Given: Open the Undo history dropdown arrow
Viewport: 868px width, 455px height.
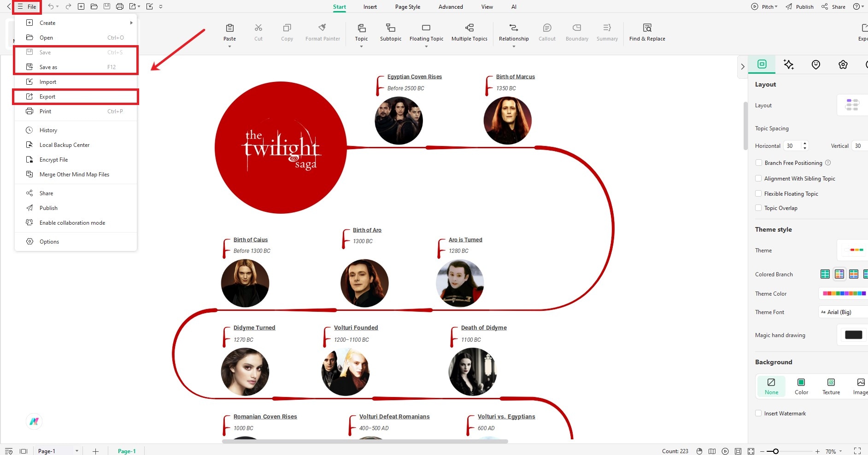Looking at the screenshot, I should click(57, 6).
